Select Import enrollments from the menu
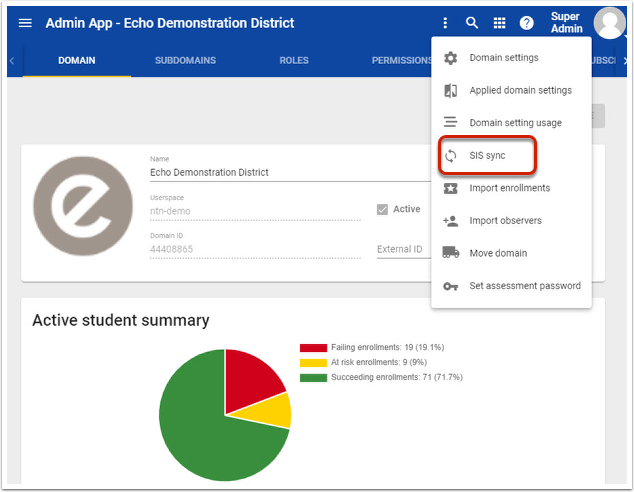The width and height of the screenshot is (634, 492). (x=510, y=188)
